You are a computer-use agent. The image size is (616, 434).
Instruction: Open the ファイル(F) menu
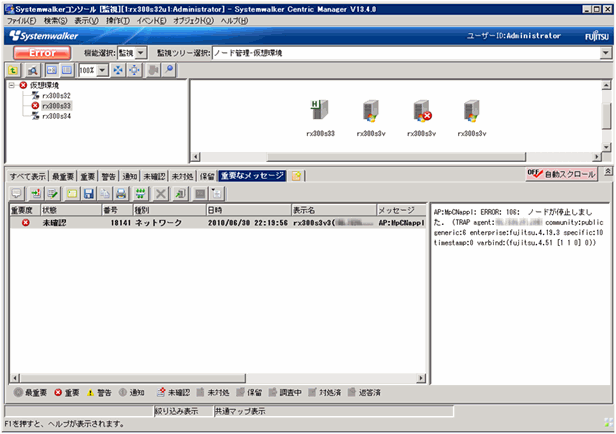pyautogui.click(x=21, y=20)
